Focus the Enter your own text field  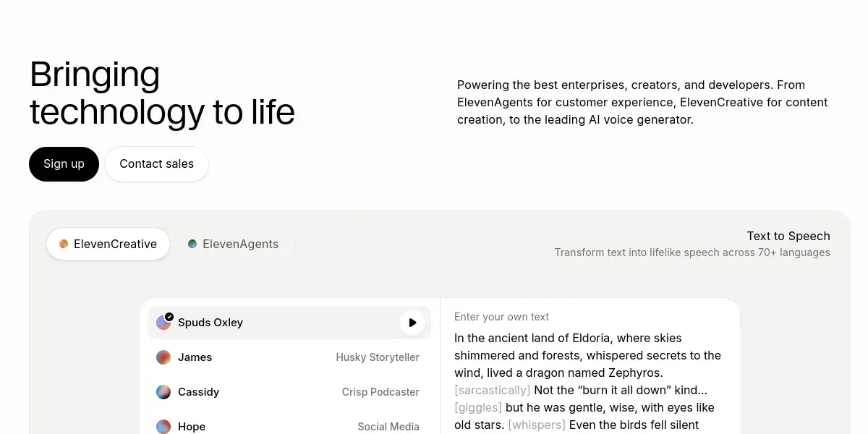click(590, 366)
